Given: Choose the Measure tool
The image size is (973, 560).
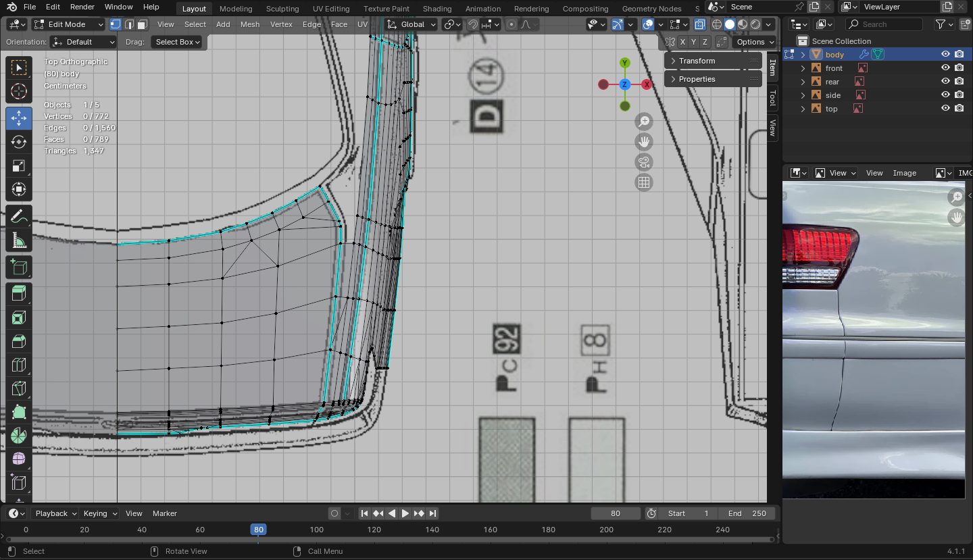Looking at the screenshot, I should click(19, 241).
